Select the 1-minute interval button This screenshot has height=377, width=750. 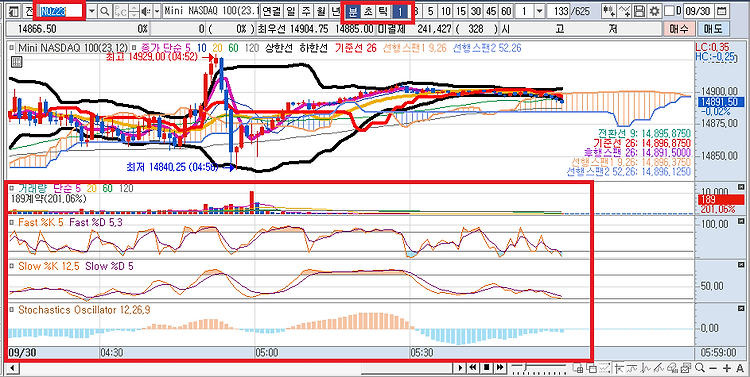click(x=401, y=10)
